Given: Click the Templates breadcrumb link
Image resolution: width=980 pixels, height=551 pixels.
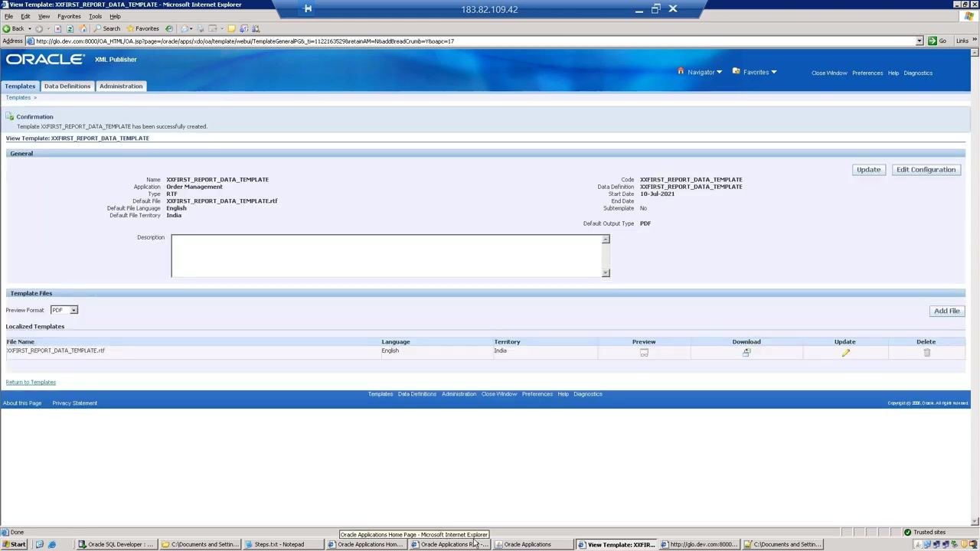Looking at the screenshot, I should [18, 97].
